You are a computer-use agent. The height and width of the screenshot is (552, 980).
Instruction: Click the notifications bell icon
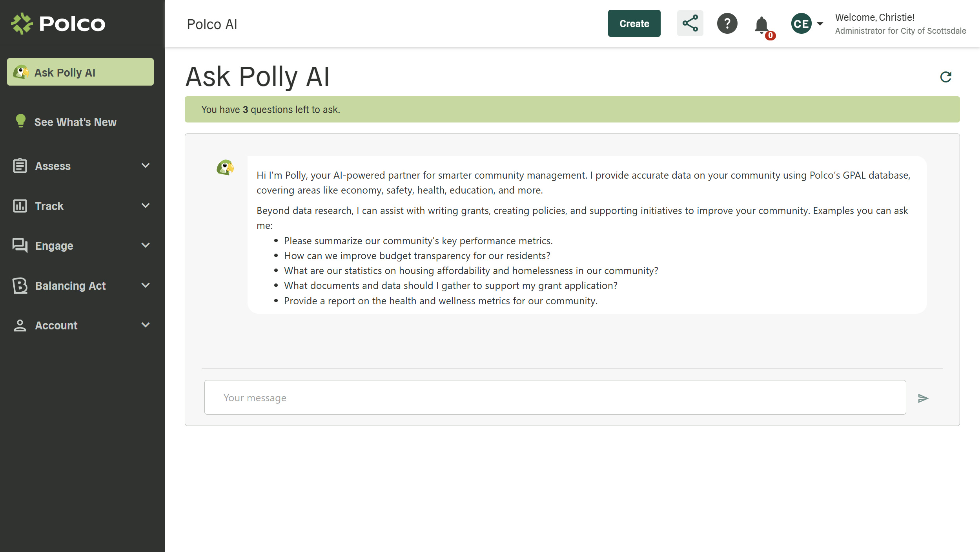coord(761,23)
